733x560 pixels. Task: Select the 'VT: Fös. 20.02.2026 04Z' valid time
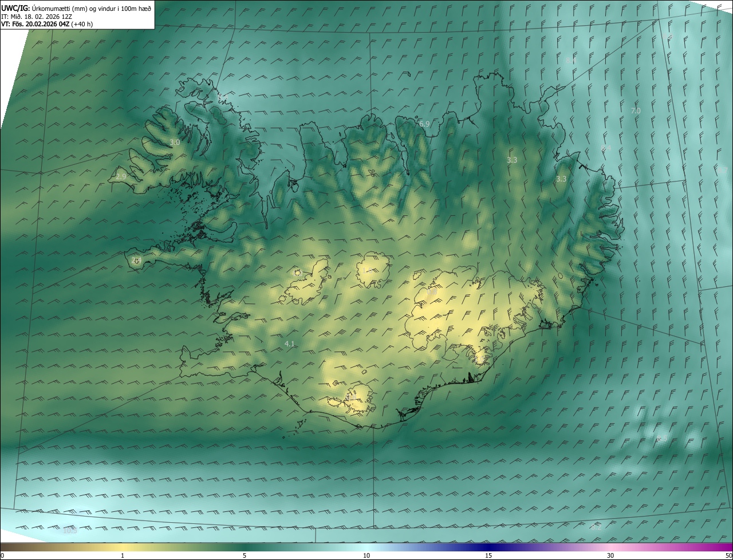(35, 24)
